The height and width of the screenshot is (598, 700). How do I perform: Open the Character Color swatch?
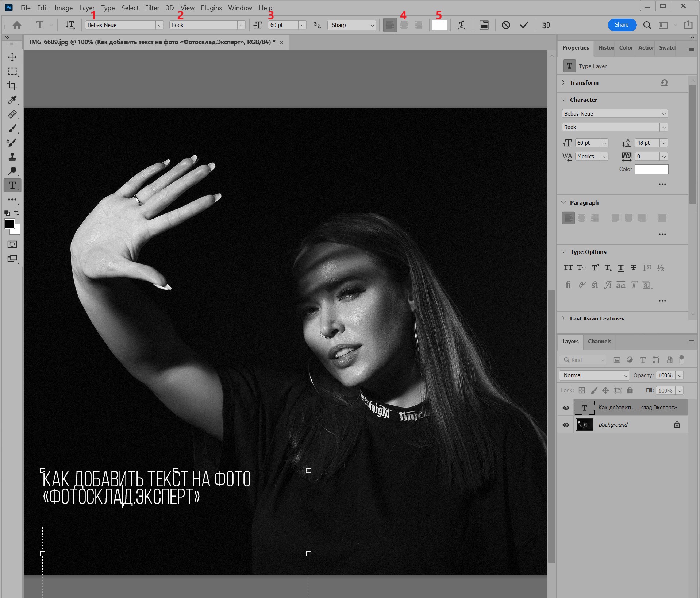point(651,169)
